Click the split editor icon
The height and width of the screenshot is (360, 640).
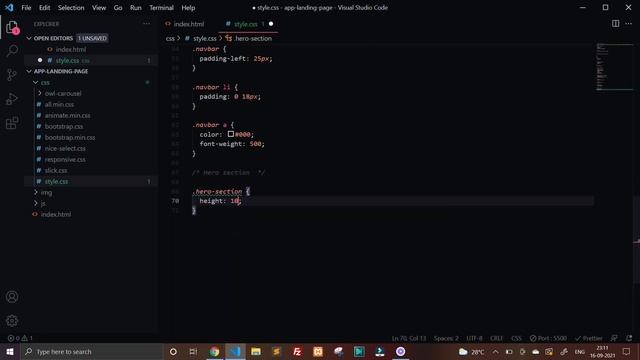tap(616, 24)
